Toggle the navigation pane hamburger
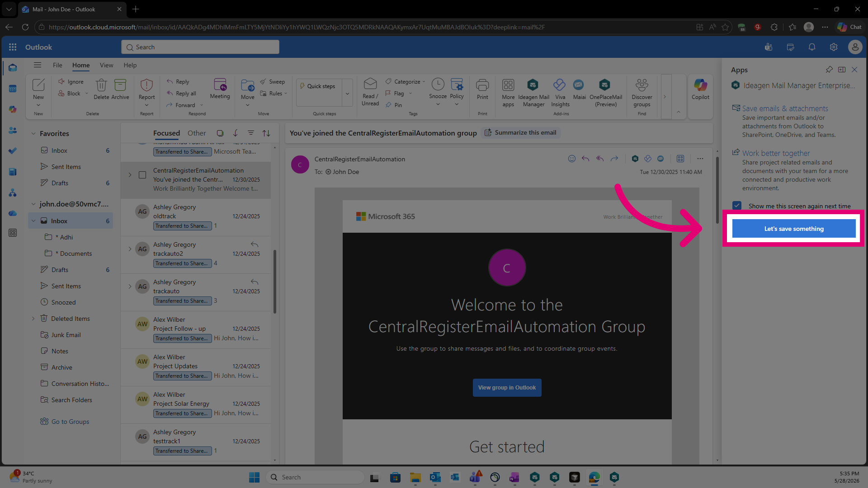868x488 pixels. 38,65
